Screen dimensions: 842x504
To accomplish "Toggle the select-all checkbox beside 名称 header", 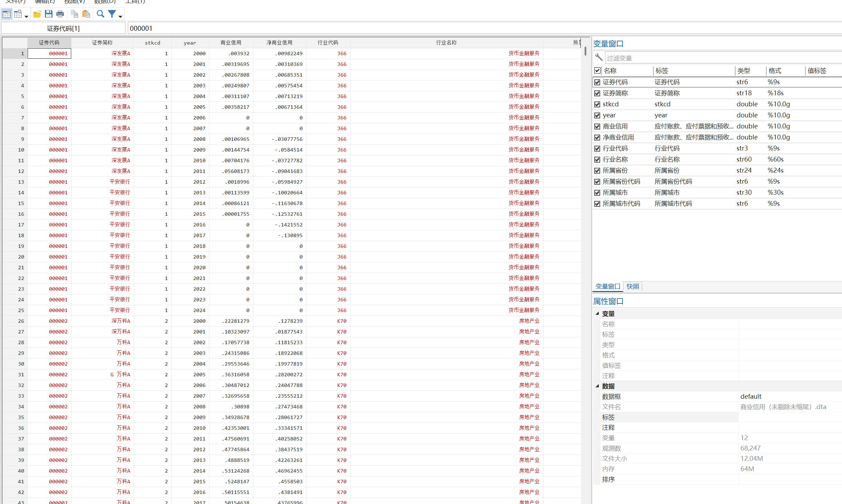I will (x=597, y=70).
